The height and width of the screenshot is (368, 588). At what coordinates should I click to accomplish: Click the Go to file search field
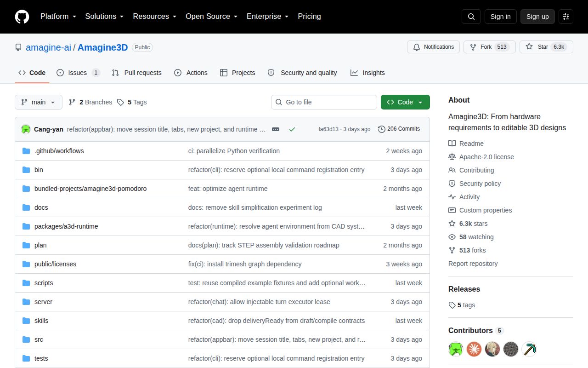(x=324, y=102)
